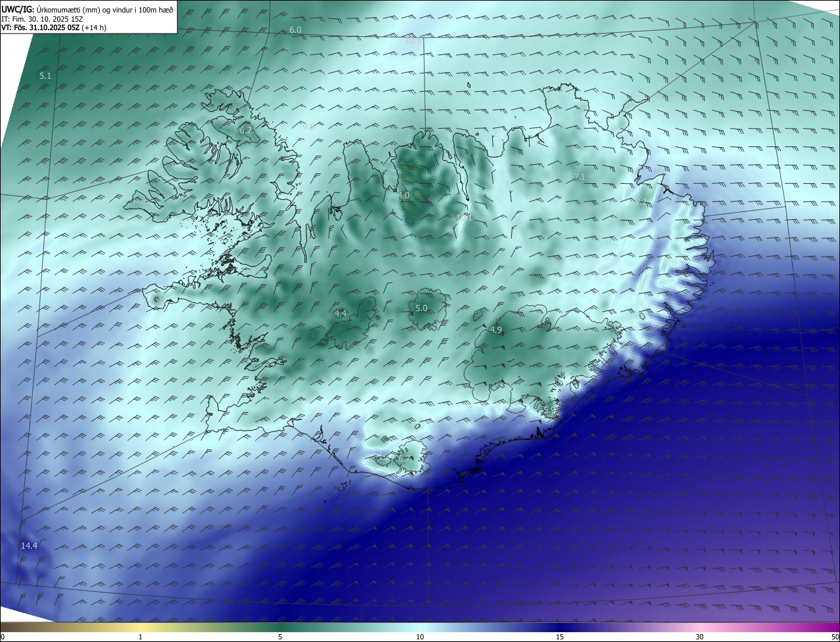Click the 15 tick on the color scale
The width and height of the screenshot is (840, 642).
[560, 637]
